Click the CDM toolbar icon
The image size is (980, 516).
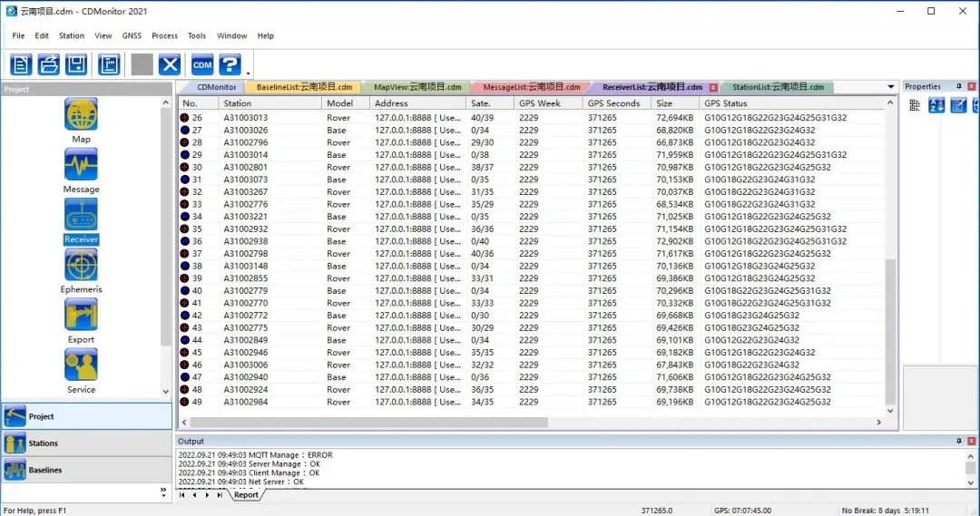coord(202,64)
